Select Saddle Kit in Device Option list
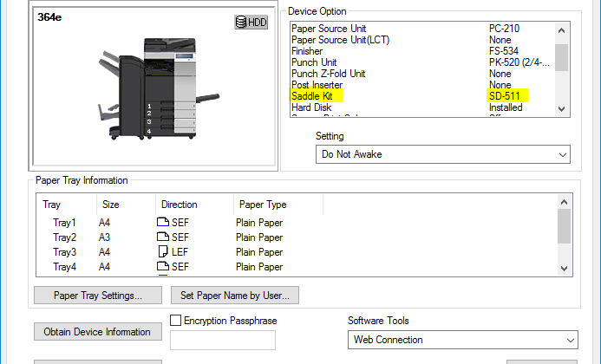Viewport: 601px width, 364px height. [x=312, y=96]
